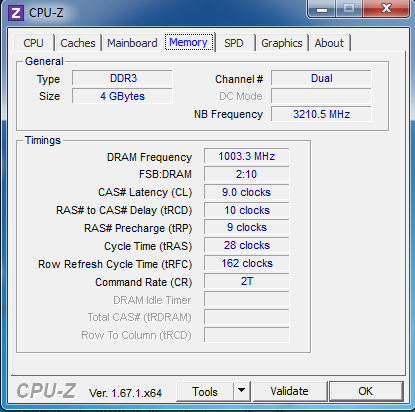Click the empty Total CAS# (tRDRAM) field
Screen dimensions: 415x412
pyautogui.click(x=247, y=317)
